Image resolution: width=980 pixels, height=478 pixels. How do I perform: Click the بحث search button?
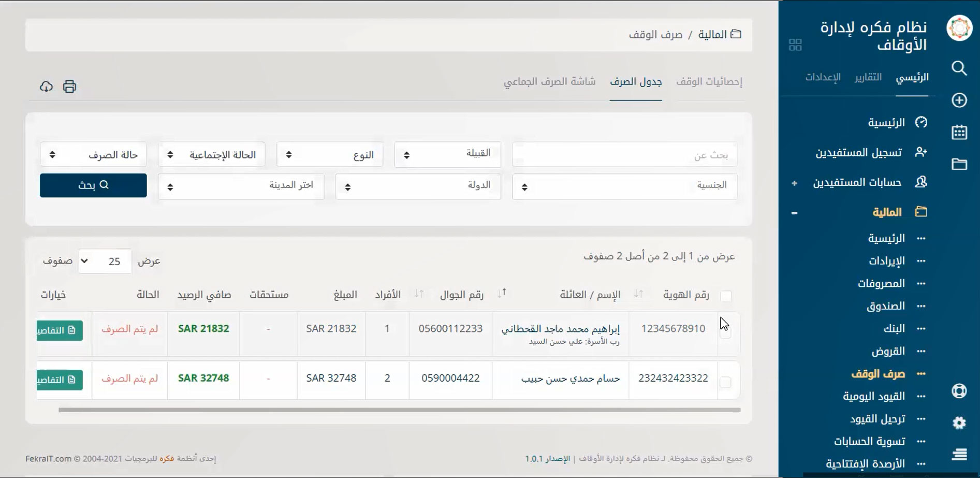click(x=93, y=185)
